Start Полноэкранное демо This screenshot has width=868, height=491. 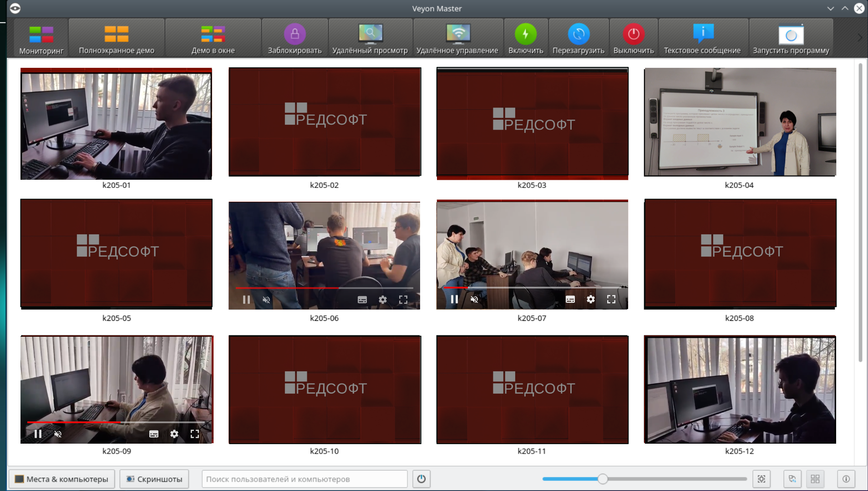pos(117,39)
